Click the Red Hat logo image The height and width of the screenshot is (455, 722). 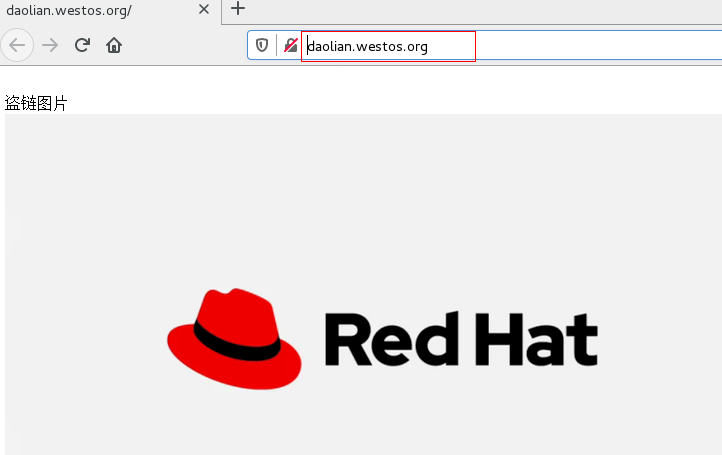[363, 284]
